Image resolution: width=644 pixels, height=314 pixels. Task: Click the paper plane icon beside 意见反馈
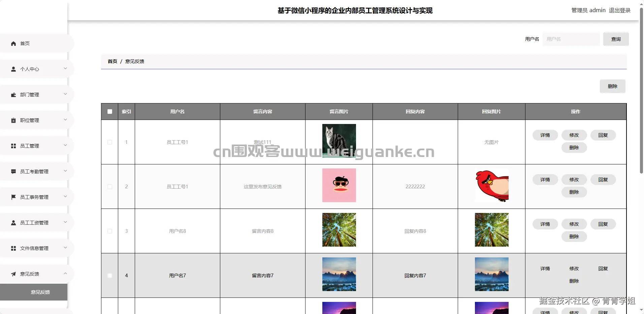click(x=13, y=274)
